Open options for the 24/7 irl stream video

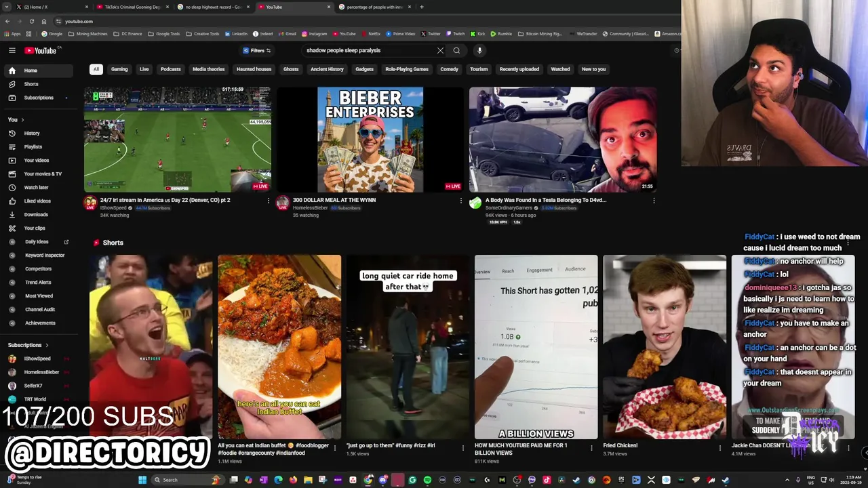pyautogui.click(x=269, y=201)
